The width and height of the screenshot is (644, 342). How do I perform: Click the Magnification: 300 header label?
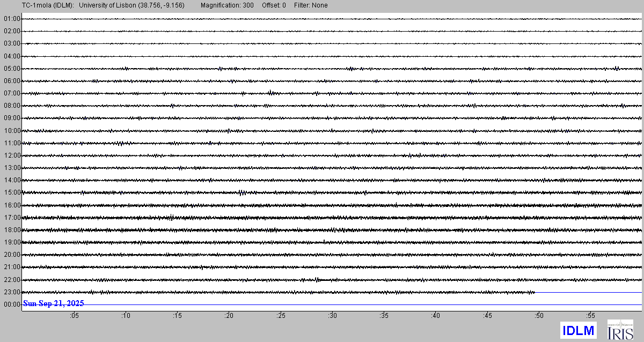227,5
